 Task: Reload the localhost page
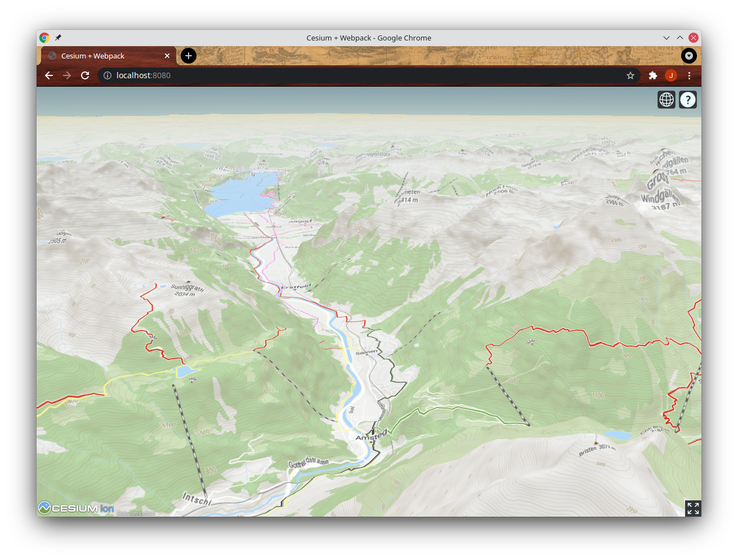pos(85,75)
